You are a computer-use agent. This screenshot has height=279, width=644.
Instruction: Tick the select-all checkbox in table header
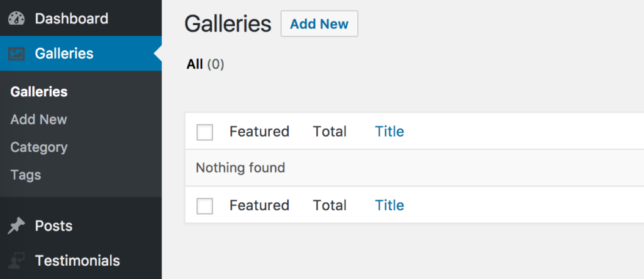pyautogui.click(x=204, y=132)
